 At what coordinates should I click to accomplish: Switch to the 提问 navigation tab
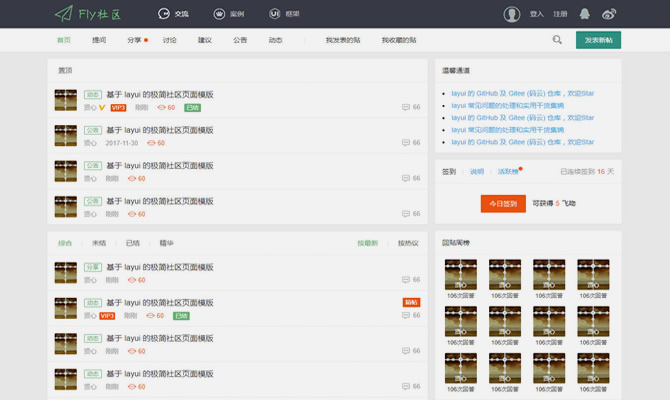[99, 40]
